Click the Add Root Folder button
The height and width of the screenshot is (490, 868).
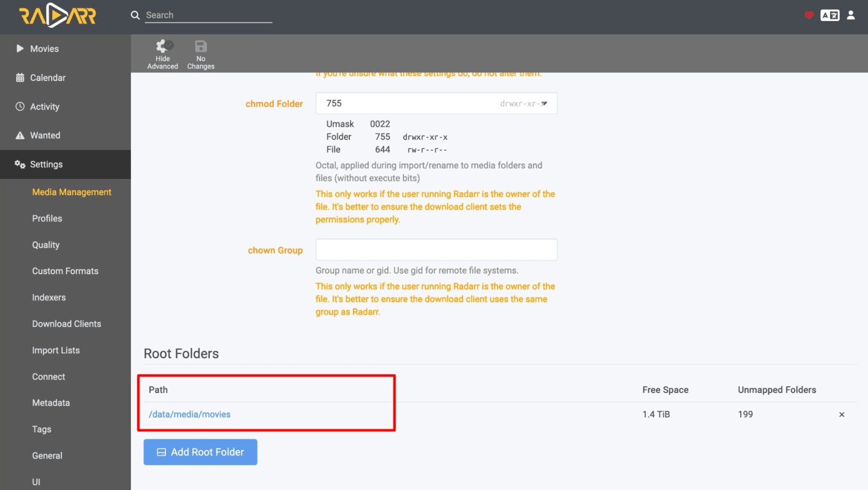[x=200, y=452]
